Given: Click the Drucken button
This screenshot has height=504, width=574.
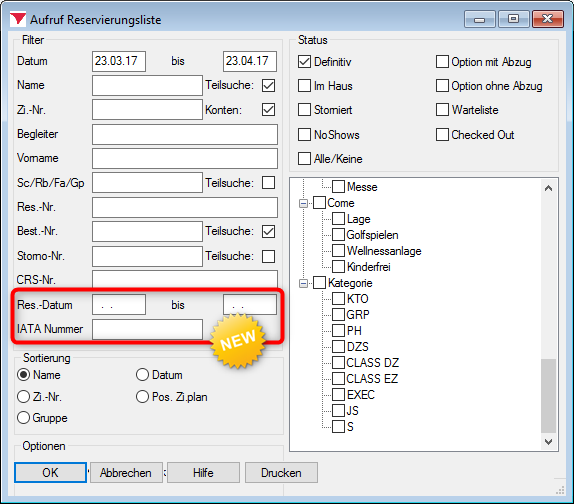Looking at the screenshot, I should [x=281, y=473].
